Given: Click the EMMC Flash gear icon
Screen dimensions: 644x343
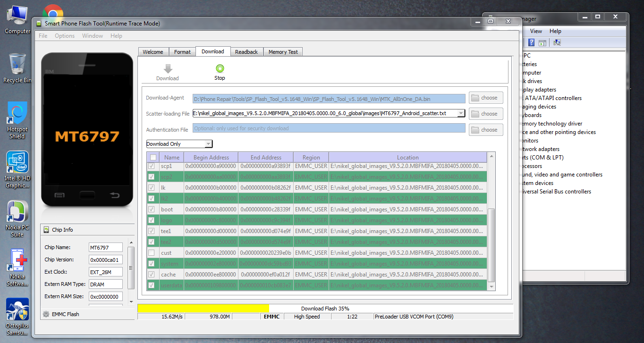Looking at the screenshot, I should coord(46,314).
